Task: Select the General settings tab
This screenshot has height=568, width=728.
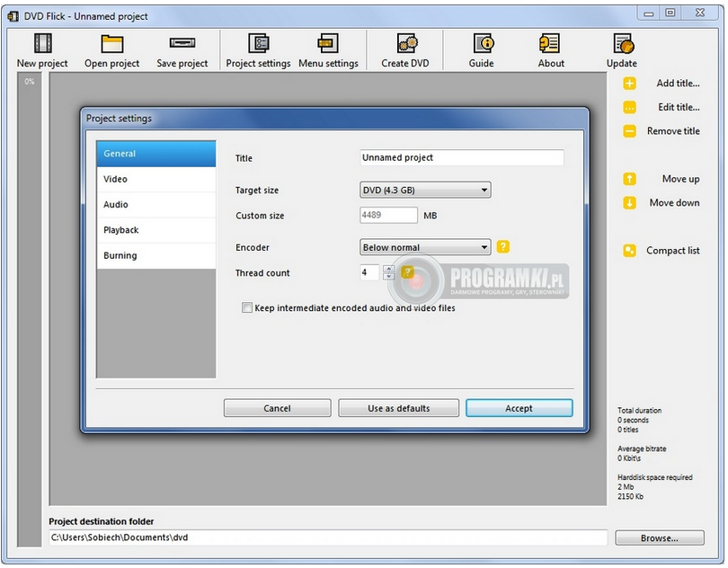Action: click(156, 154)
